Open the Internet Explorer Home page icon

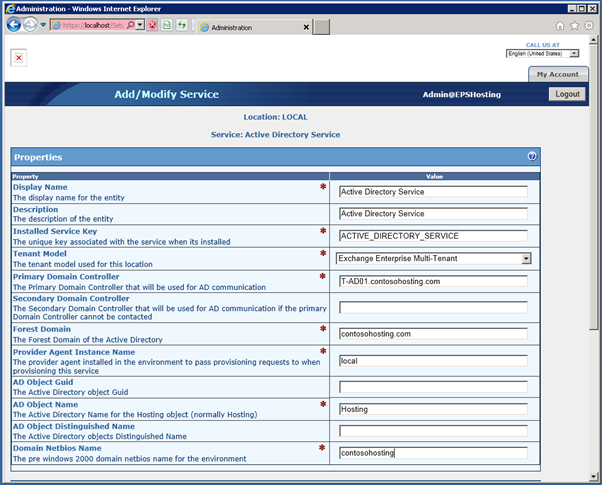point(559,25)
